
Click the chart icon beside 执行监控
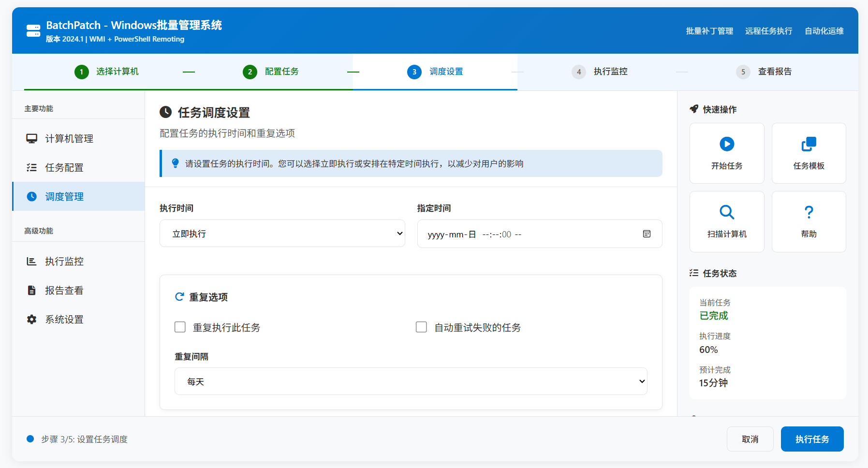pyautogui.click(x=32, y=262)
